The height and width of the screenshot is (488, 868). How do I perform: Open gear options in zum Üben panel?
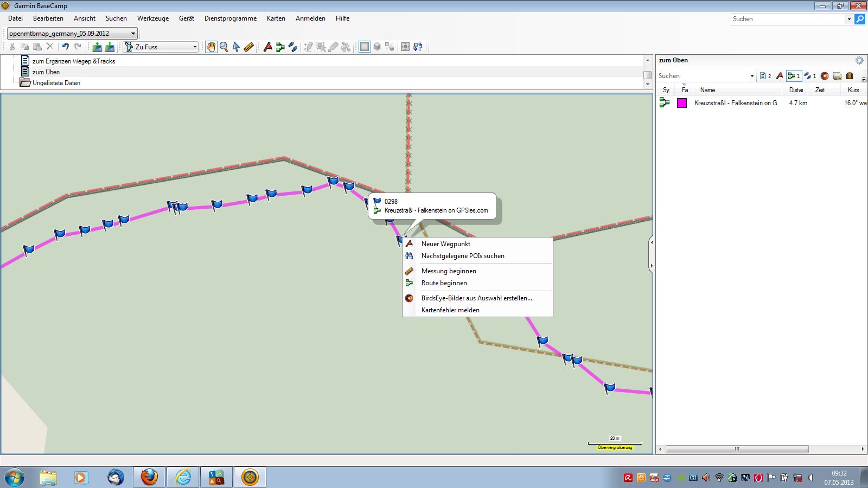859,60
